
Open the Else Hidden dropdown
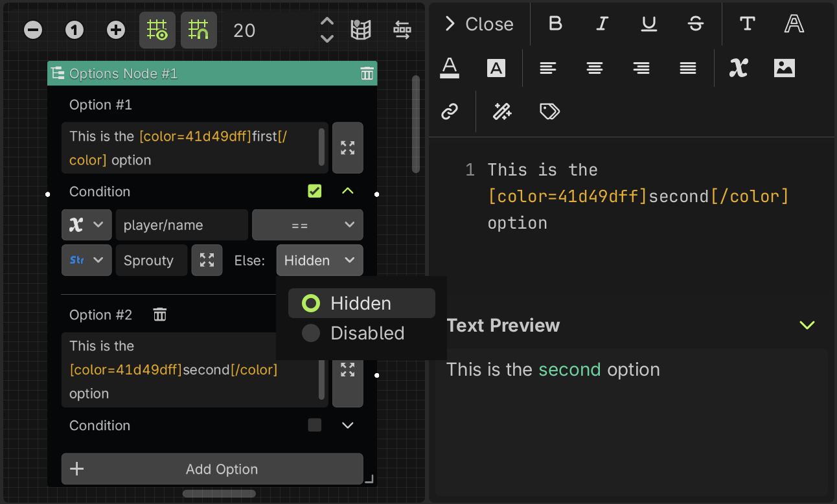pyautogui.click(x=320, y=260)
